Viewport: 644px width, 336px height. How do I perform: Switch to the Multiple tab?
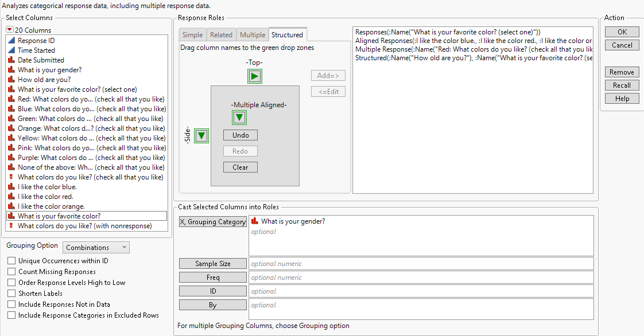tap(252, 34)
